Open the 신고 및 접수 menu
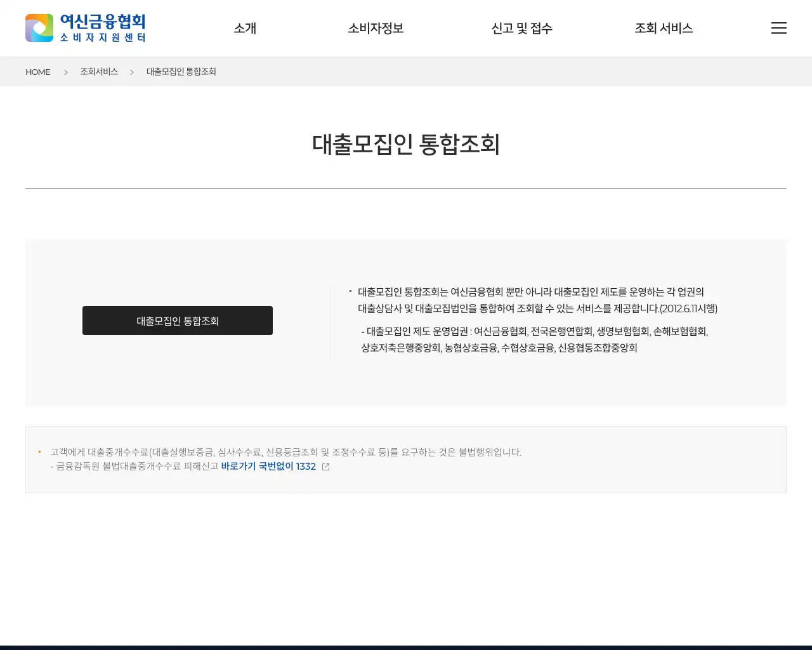The height and width of the screenshot is (650, 812). point(521,28)
